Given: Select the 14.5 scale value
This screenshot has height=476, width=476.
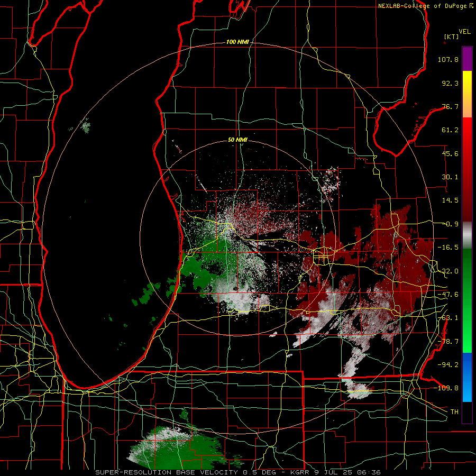Looking at the screenshot, I should [x=450, y=200].
